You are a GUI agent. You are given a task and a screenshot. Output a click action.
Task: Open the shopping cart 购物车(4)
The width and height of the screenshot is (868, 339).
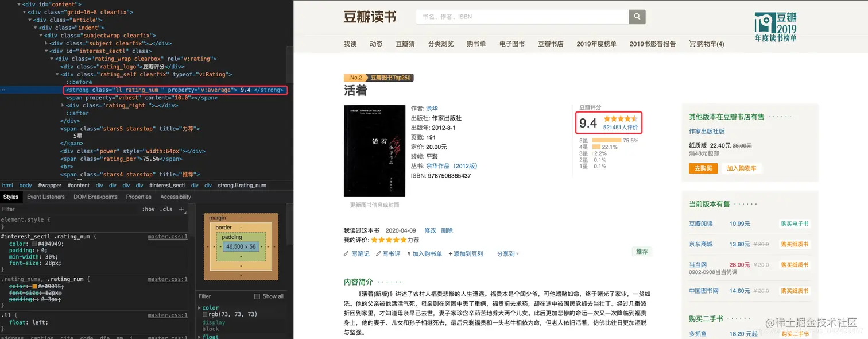tap(706, 44)
